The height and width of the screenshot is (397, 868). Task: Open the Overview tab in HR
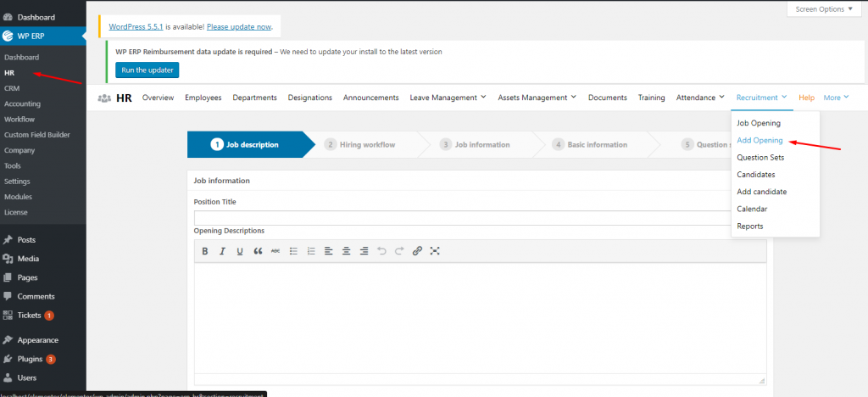[x=158, y=98]
